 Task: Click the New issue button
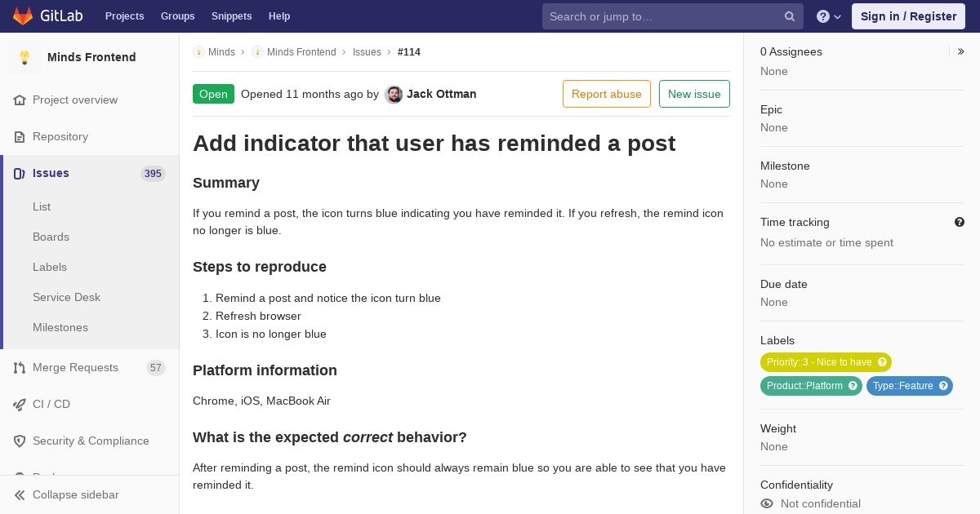tap(694, 94)
